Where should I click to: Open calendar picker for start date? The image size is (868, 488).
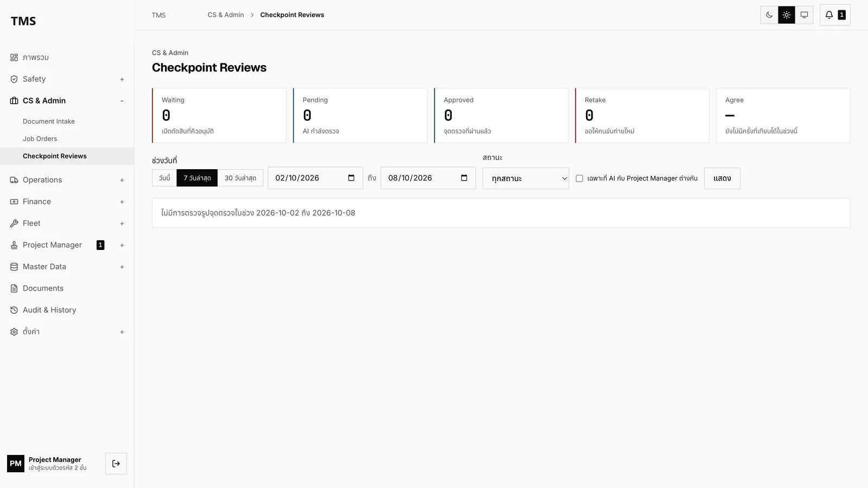[351, 178]
